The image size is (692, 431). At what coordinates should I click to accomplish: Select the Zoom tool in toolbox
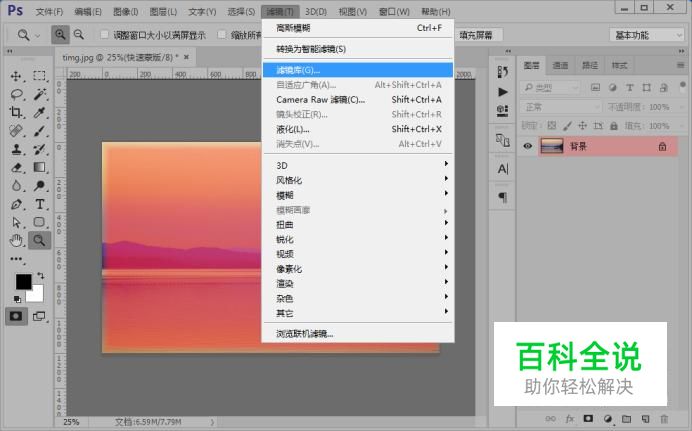click(x=39, y=240)
